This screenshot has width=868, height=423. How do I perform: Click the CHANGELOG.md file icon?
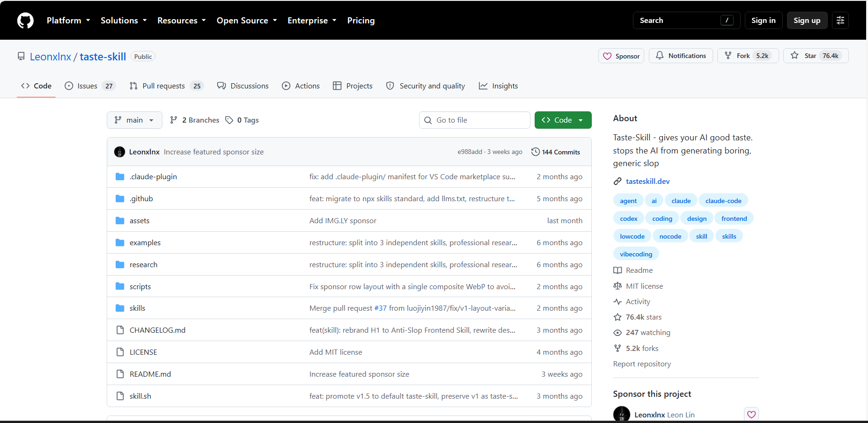coord(120,330)
